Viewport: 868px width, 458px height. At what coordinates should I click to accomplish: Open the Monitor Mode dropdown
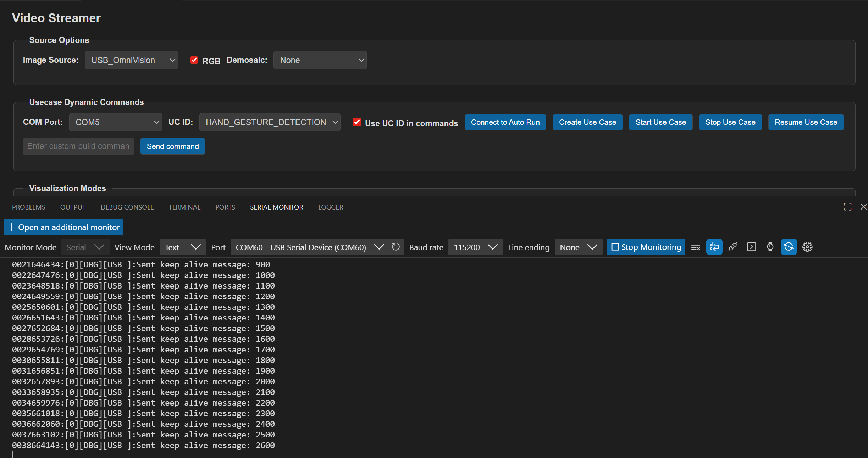coord(85,247)
